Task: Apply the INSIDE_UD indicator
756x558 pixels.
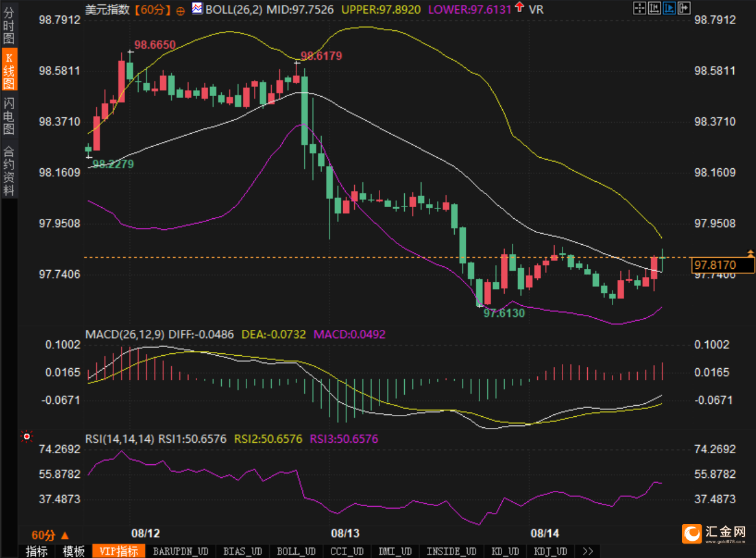Action: coord(452,551)
